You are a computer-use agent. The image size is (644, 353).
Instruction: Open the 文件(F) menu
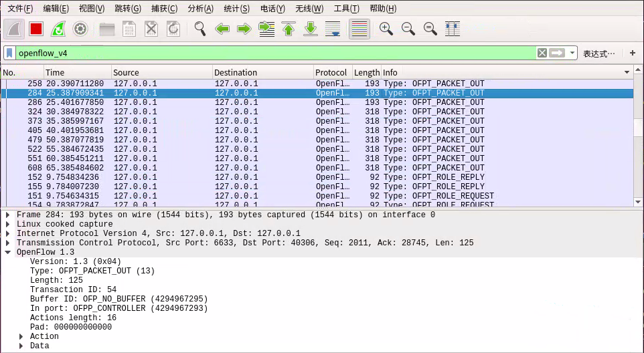coord(21,8)
